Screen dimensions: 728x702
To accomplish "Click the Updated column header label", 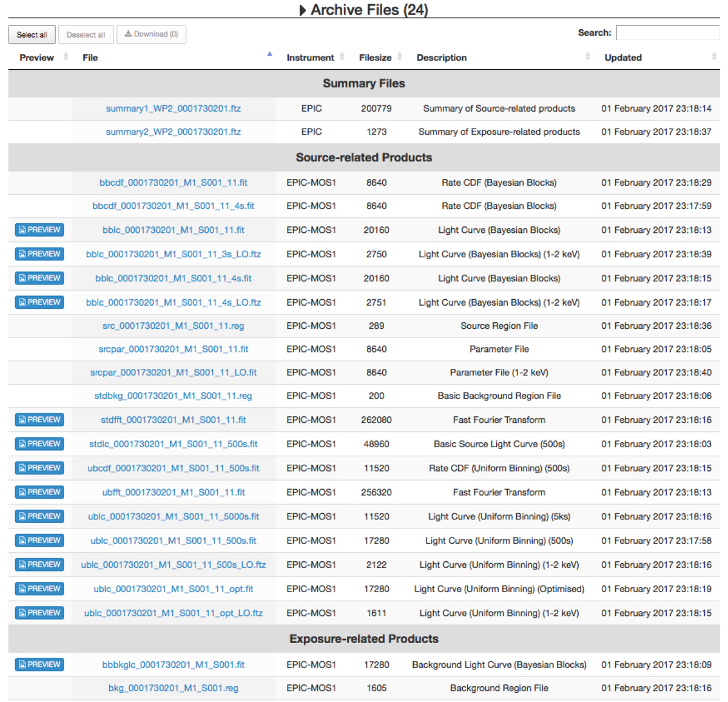I will pos(623,58).
